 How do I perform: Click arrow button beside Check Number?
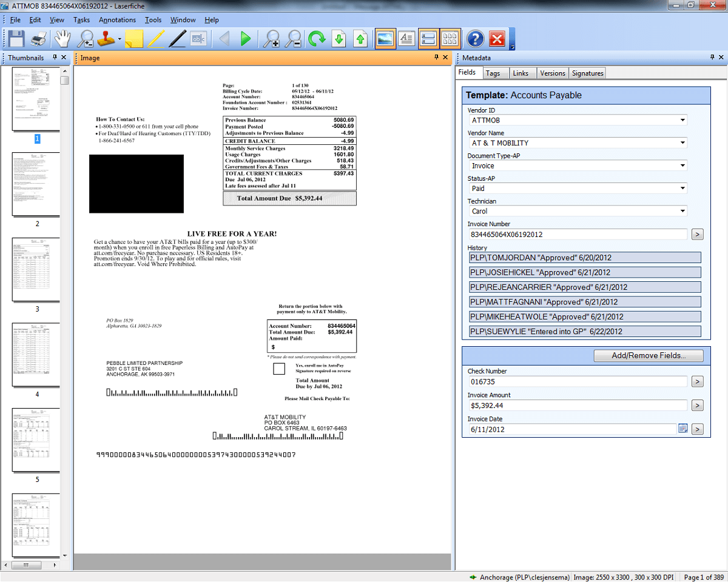tap(697, 381)
